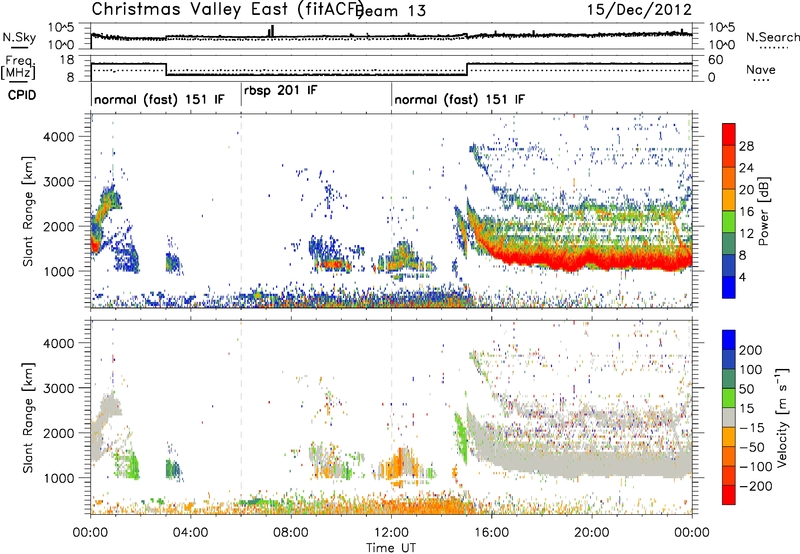Click Slant Range [km] label of velocity panel
Viewport: 800px width, 554px height.
(28, 417)
